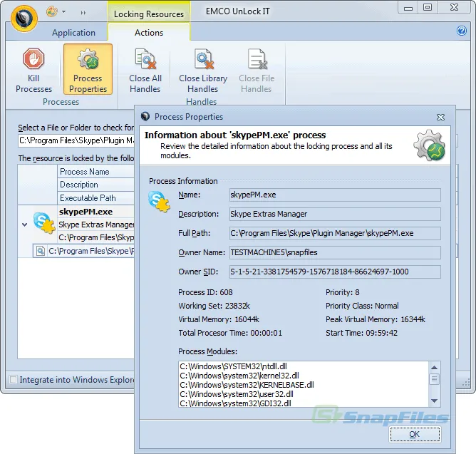Image resolution: width=476 pixels, height=454 pixels.
Task: Click the Kill Processes icon
Action: coord(33,60)
